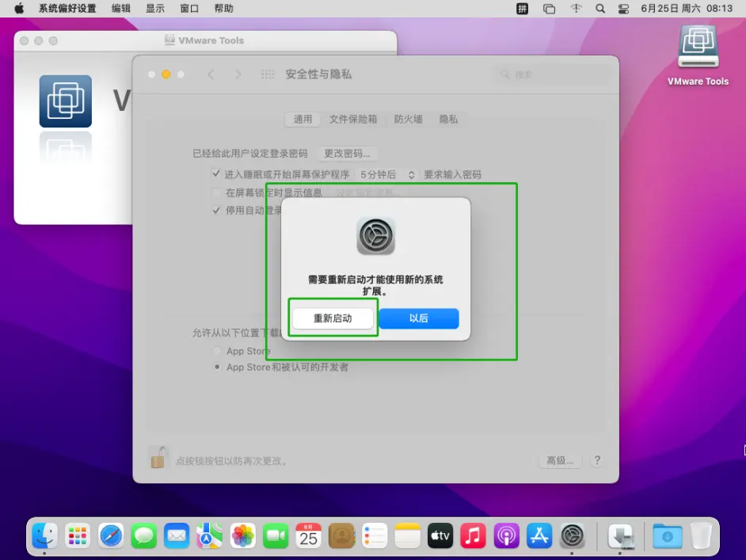Open Reminders from the Dock

(x=375, y=536)
